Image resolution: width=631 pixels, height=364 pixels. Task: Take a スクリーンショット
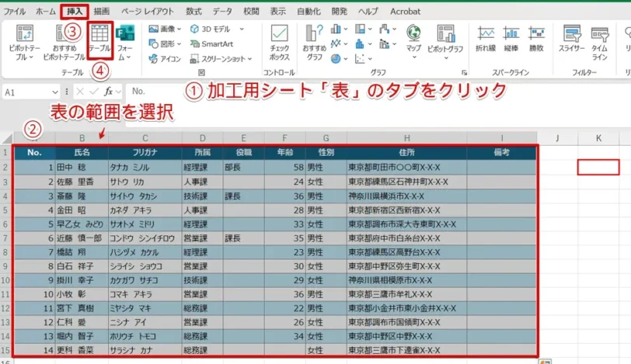click(218, 59)
